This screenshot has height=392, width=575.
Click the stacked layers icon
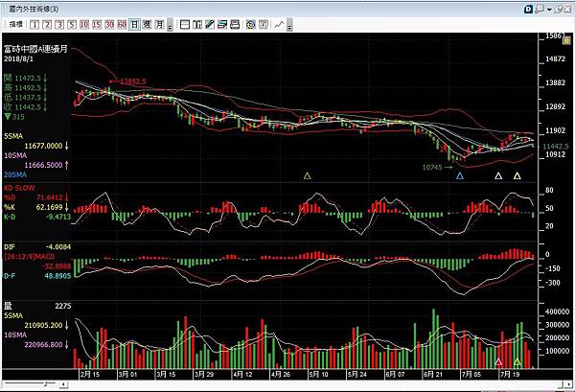coord(222,25)
